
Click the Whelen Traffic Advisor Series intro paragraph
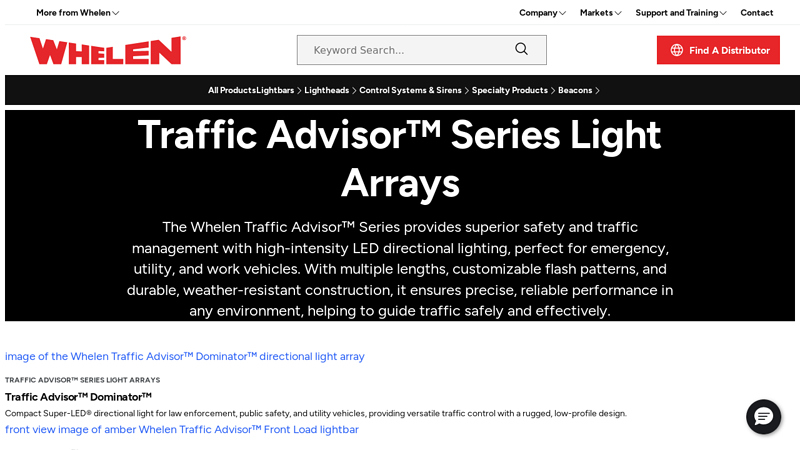[x=400, y=269]
